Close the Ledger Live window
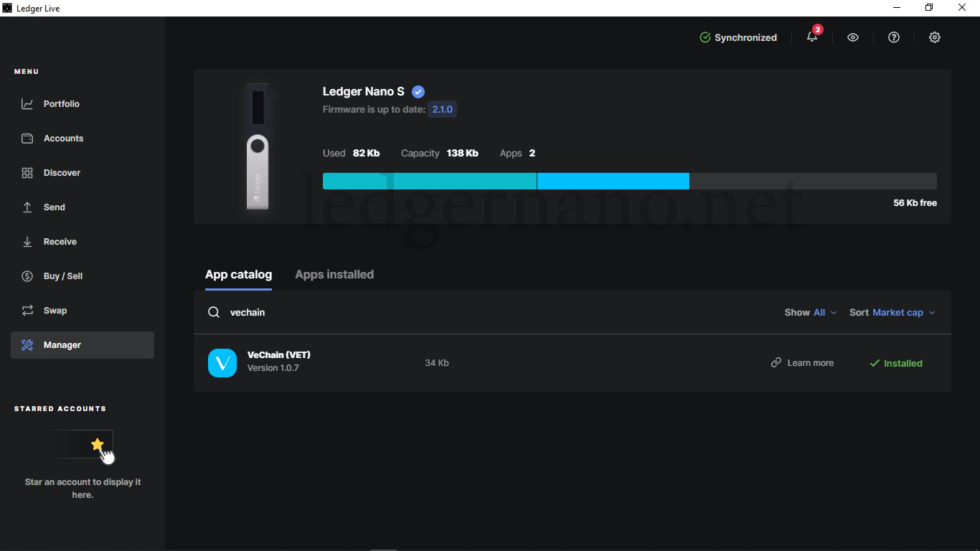Image resolution: width=980 pixels, height=551 pixels. point(963,8)
